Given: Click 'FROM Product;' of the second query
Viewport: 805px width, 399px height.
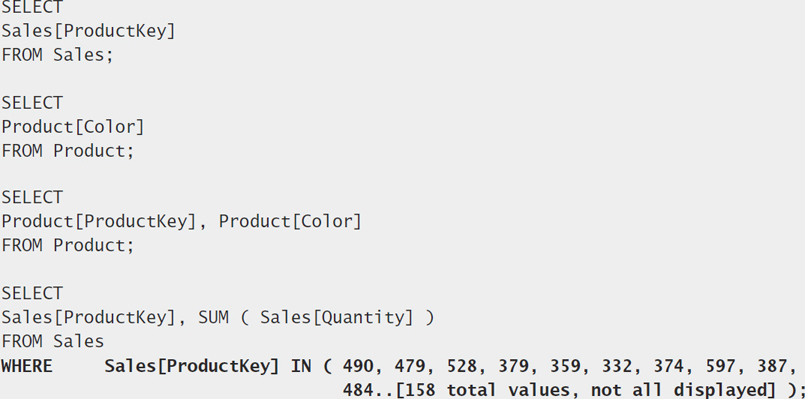Looking at the screenshot, I should 67,150.
